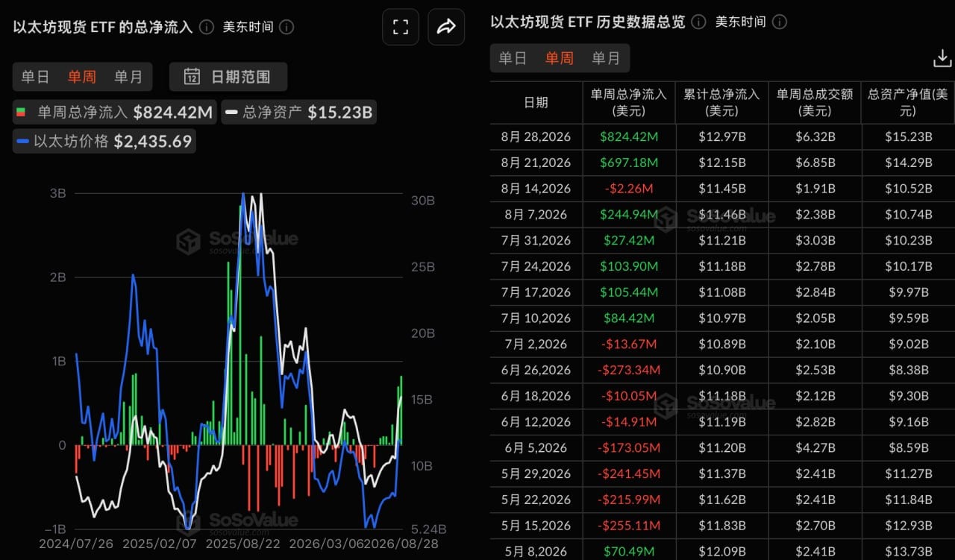Click the 30B right-axis label
955x560 pixels.
tap(422, 200)
